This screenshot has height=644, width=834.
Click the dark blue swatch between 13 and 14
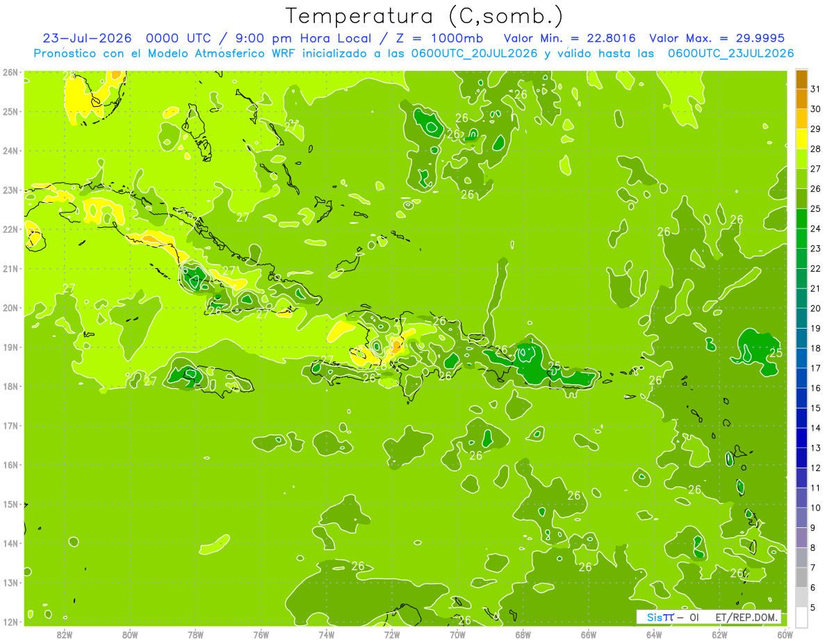coord(801,438)
